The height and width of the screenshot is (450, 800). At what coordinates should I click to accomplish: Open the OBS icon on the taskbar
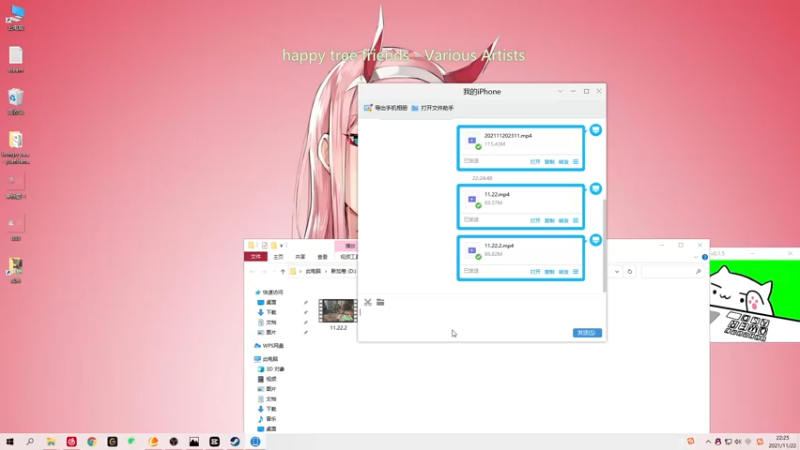coord(173,442)
